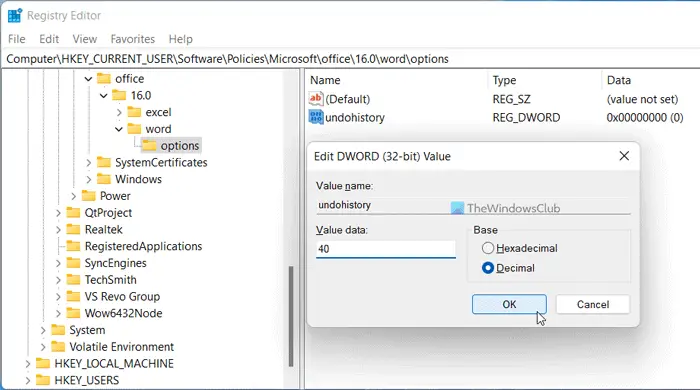Select the REG_SZ type cell
Image resolution: width=700 pixels, height=390 pixels.
tap(511, 99)
